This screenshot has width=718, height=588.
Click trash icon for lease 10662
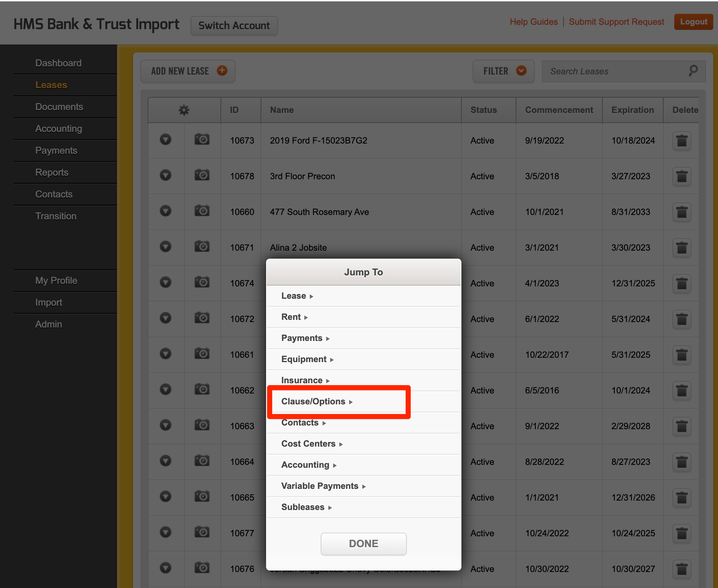(x=682, y=391)
